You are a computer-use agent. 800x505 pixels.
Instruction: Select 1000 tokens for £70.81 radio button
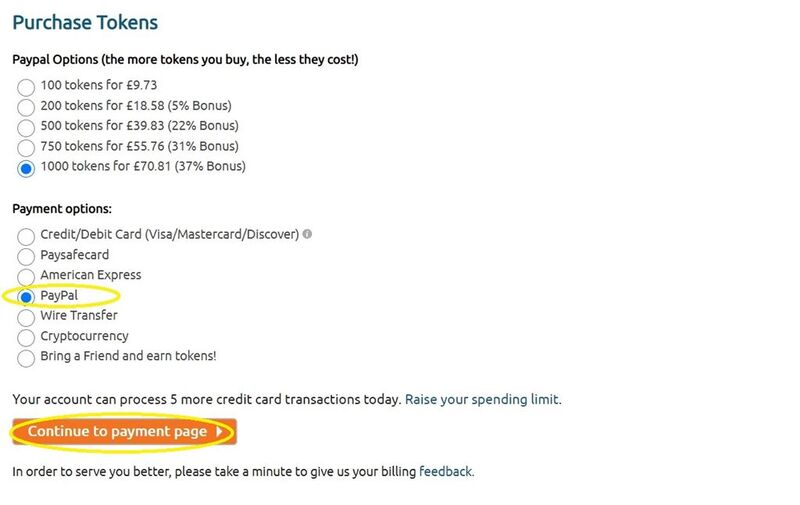[x=26, y=168]
